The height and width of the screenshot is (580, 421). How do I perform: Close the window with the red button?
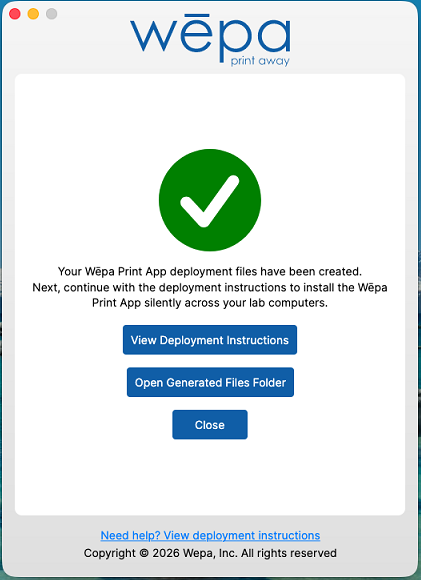click(15, 14)
